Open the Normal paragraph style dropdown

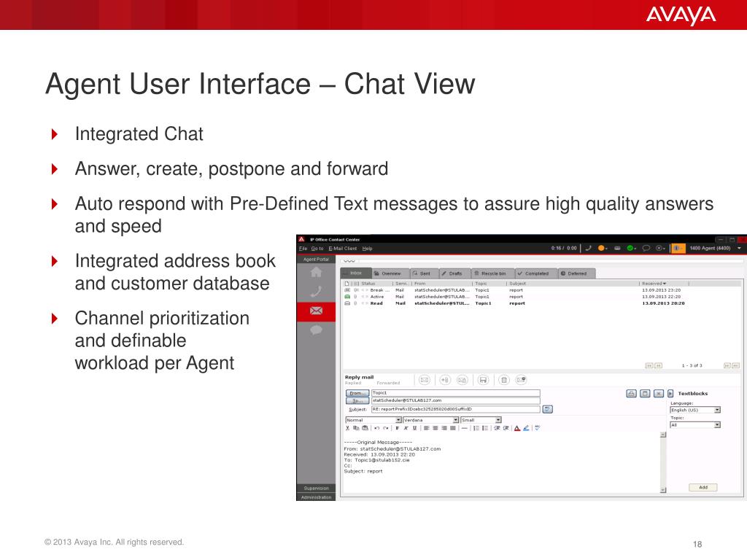pyautogui.click(x=373, y=420)
